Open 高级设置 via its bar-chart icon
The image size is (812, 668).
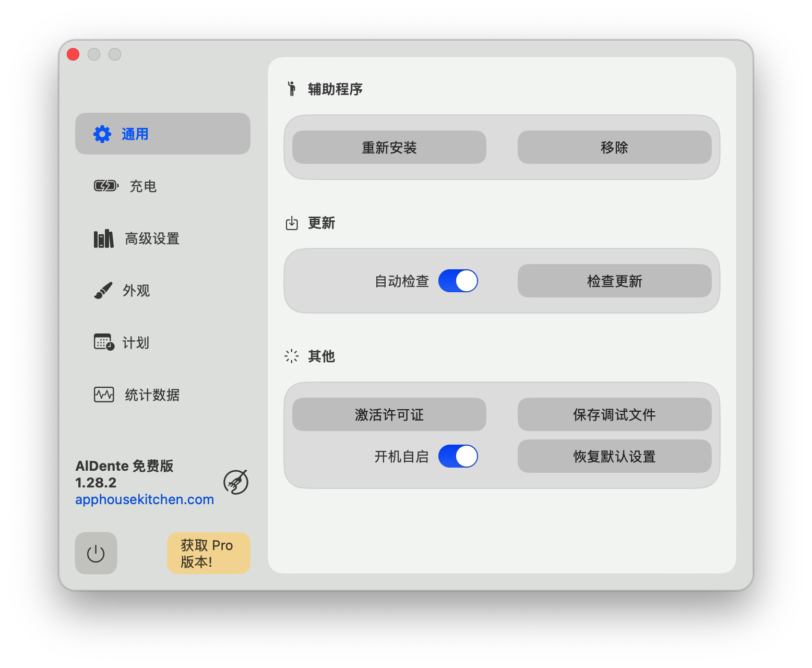[x=104, y=238]
